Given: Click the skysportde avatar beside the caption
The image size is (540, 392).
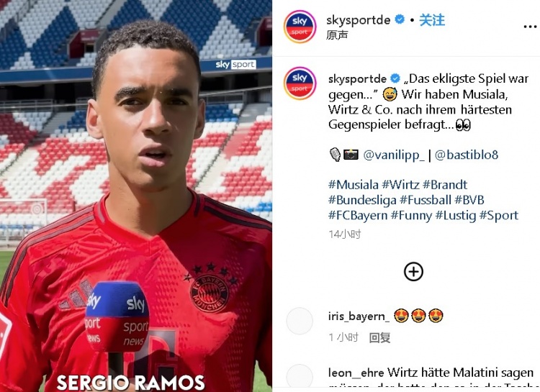Looking at the screenshot, I should click(300, 83).
